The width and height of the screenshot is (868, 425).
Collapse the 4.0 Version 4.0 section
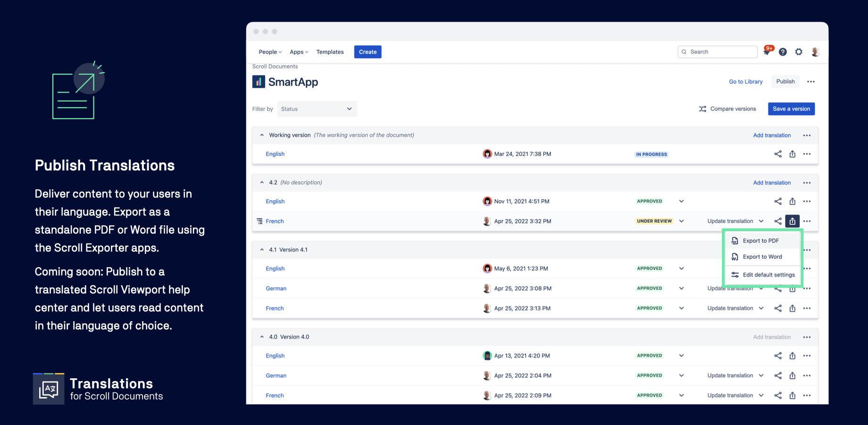coord(262,337)
